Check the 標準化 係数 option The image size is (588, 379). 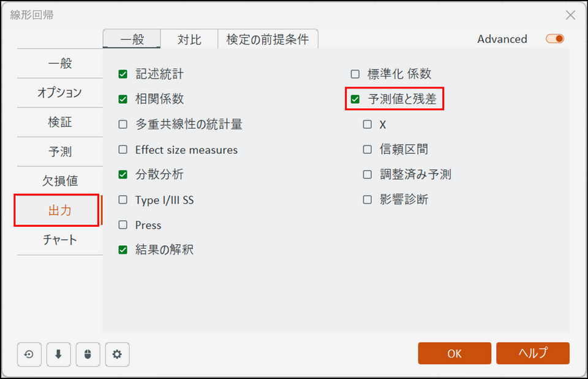click(355, 74)
